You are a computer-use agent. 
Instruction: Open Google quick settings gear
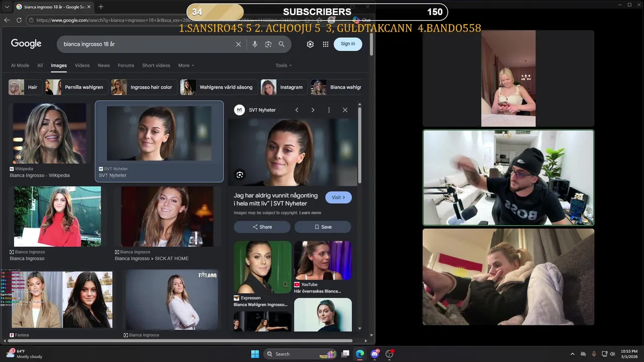[x=310, y=44]
